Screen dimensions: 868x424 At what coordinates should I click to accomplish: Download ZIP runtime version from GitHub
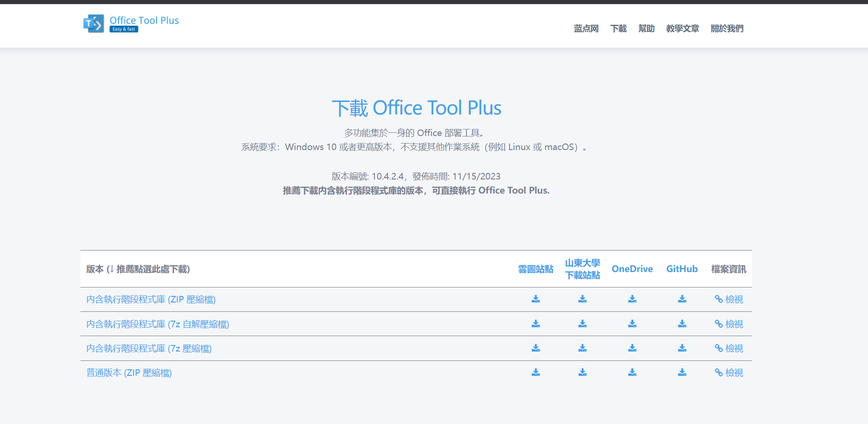pyautogui.click(x=682, y=299)
